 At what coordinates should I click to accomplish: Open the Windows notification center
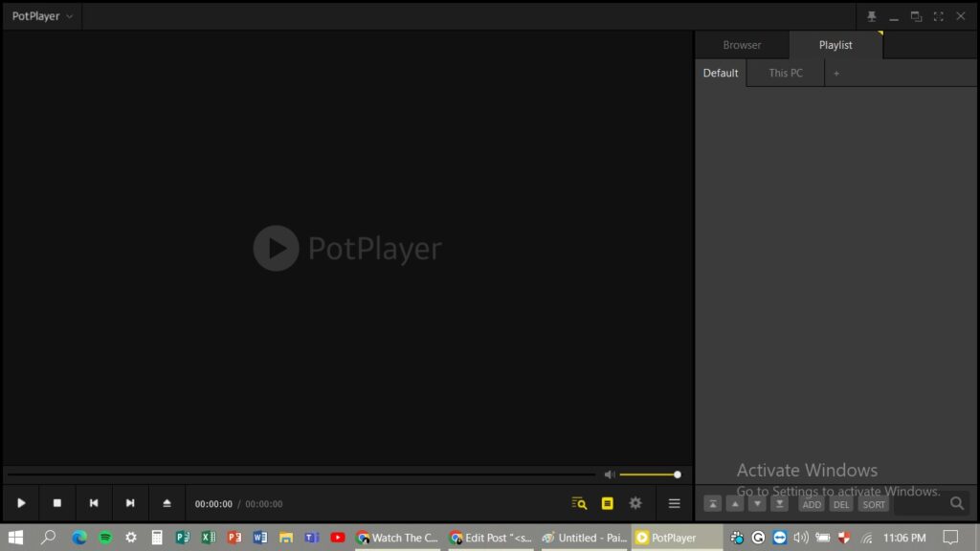pyautogui.click(x=950, y=538)
